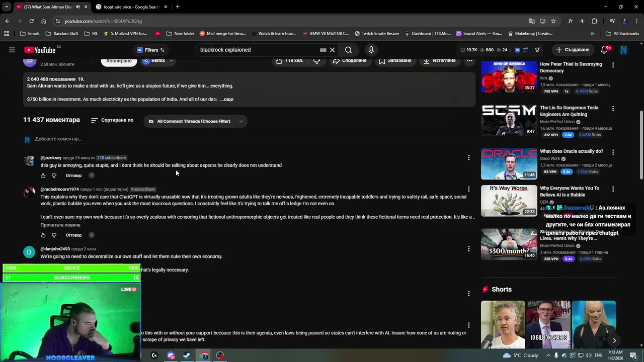Open Steam from the Windows taskbar
This screenshot has height=362, width=644.
186,355
